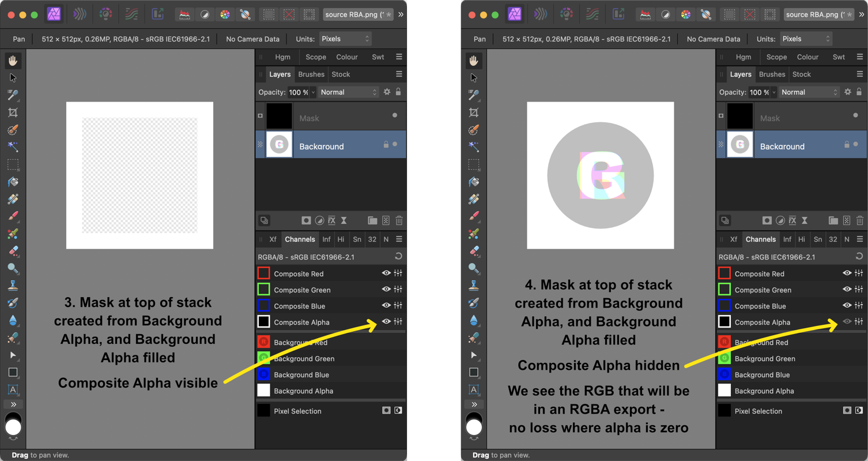The image size is (868, 461).
Task: Toggle Background layer visibility dot in right window
Action: click(855, 144)
